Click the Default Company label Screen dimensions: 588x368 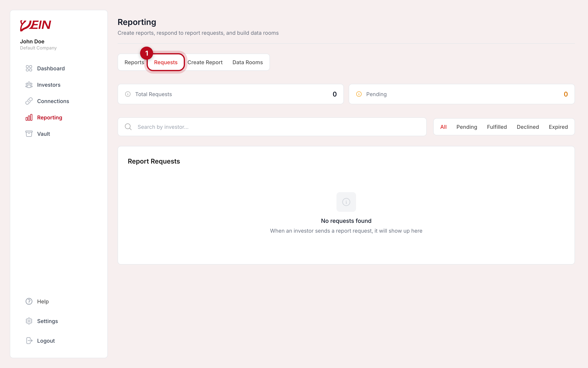pos(38,48)
